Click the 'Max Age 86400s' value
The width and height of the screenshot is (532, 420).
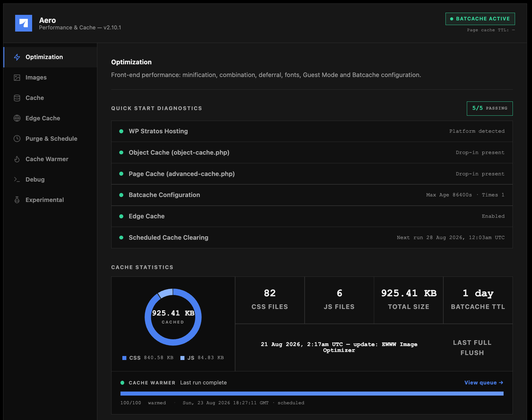pyautogui.click(x=449, y=195)
